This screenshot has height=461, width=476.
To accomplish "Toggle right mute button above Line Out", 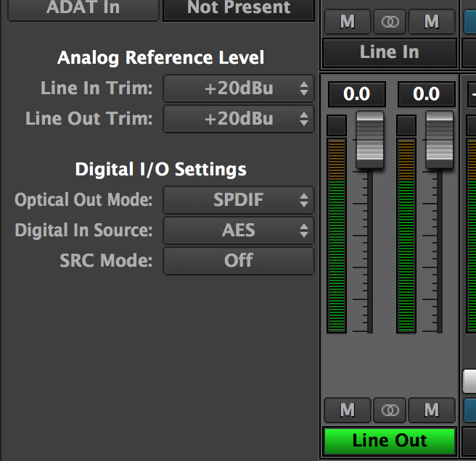I will click(432, 410).
